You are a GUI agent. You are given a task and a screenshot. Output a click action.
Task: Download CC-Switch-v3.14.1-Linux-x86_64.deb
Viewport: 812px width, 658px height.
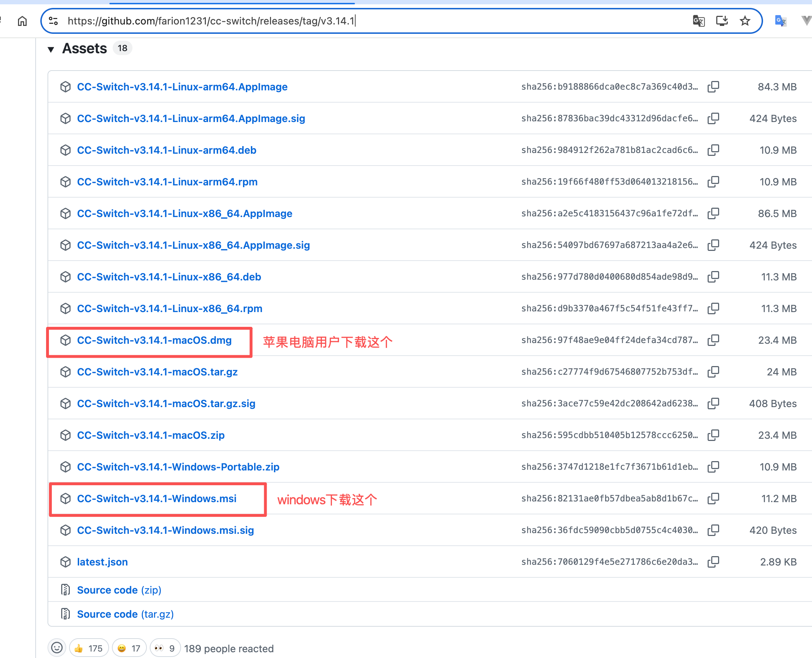169,277
